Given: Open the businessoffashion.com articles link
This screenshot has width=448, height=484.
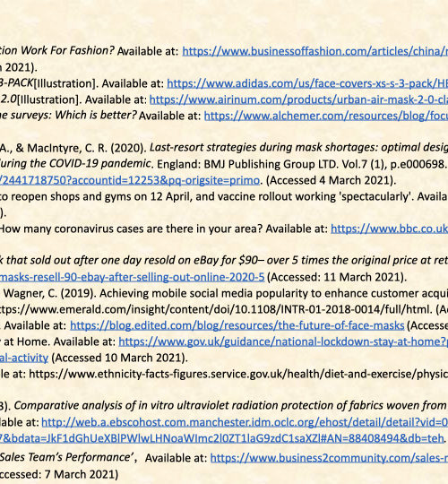Looking at the screenshot, I should coord(315,51).
